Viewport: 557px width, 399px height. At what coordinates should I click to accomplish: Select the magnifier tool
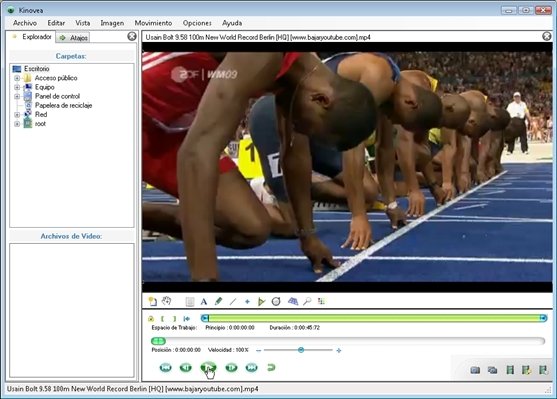point(307,302)
